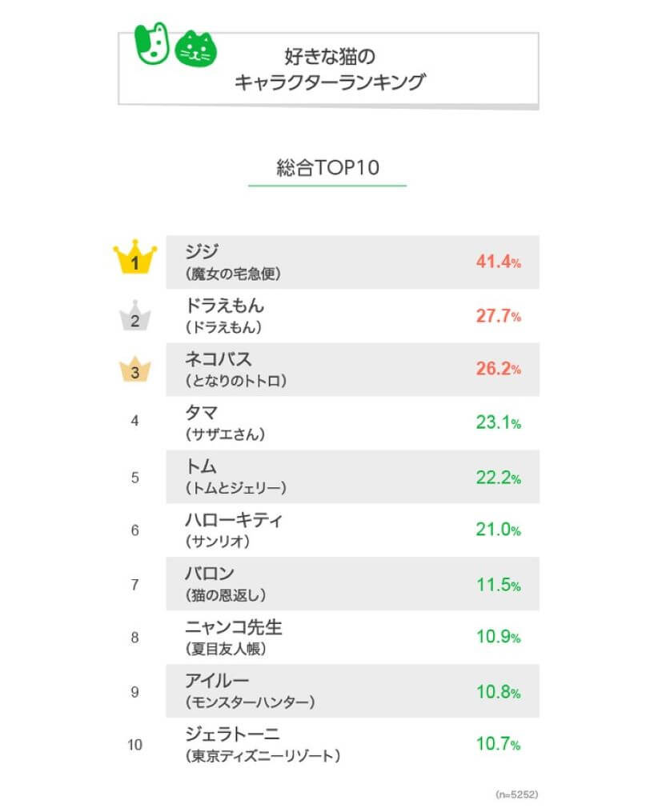
Task: Select the ジジ ranking row
Action: (352, 262)
